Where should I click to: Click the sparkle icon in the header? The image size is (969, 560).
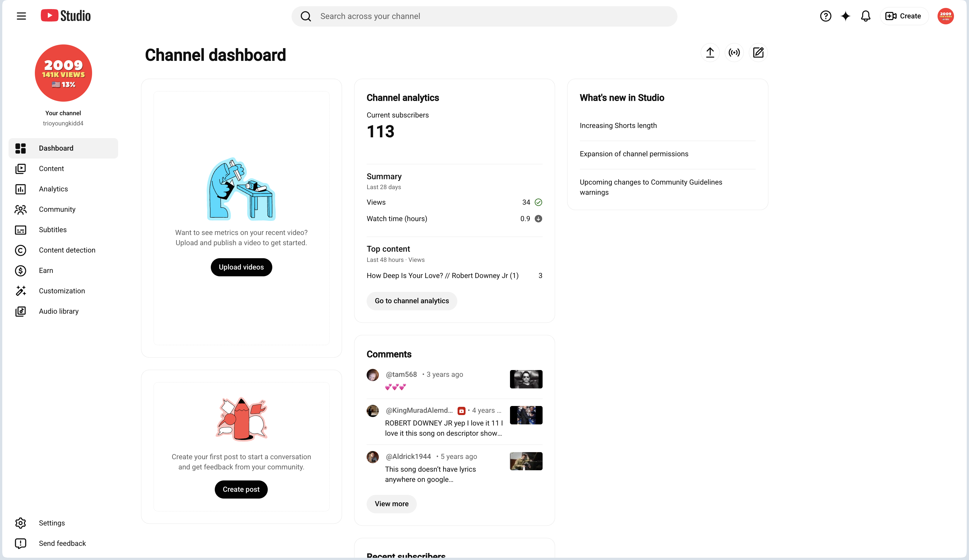click(x=845, y=16)
